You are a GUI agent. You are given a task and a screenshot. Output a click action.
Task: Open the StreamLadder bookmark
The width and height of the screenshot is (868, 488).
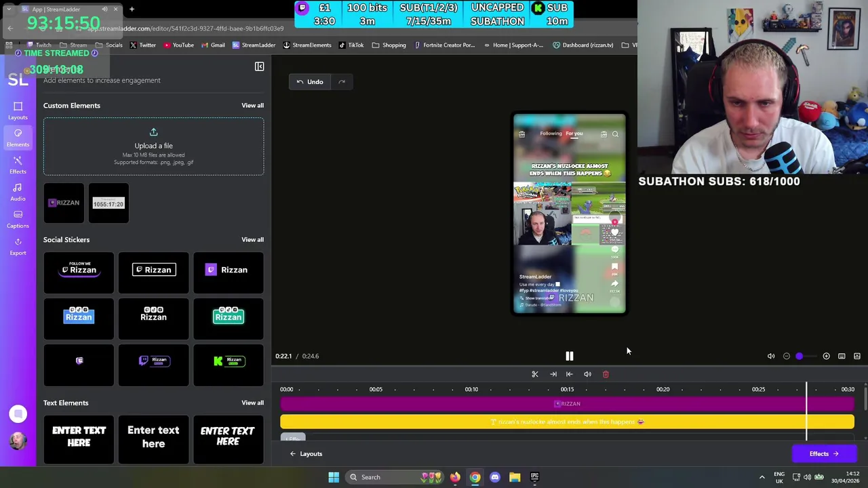point(254,45)
